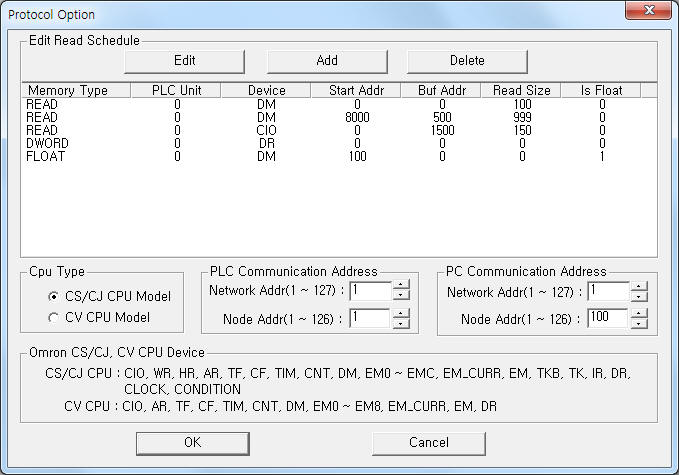Delete the selected schedule entry

click(x=467, y=61)
